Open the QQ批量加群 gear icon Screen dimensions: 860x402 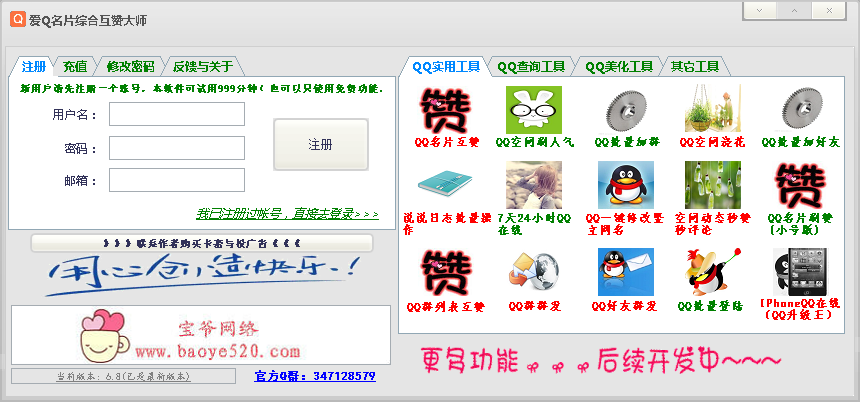(626, 111)
